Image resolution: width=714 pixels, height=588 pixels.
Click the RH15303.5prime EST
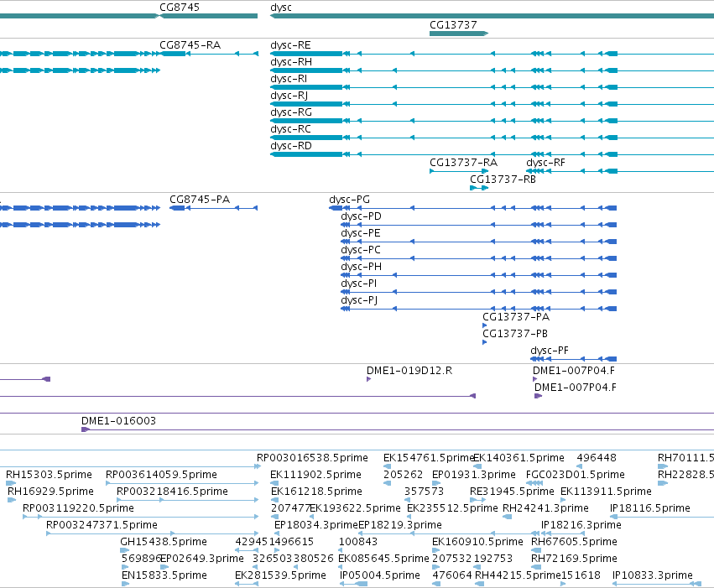(49, 475)
